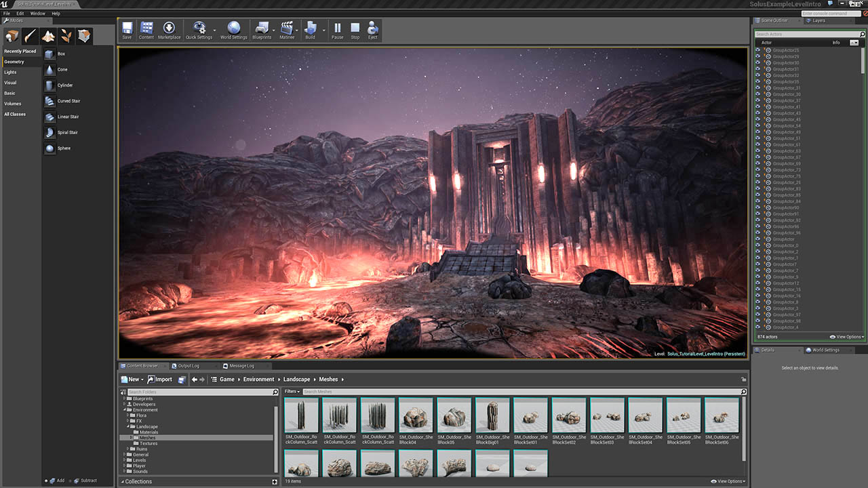Click the path picker icon before Game

click(x=214, y=380)
